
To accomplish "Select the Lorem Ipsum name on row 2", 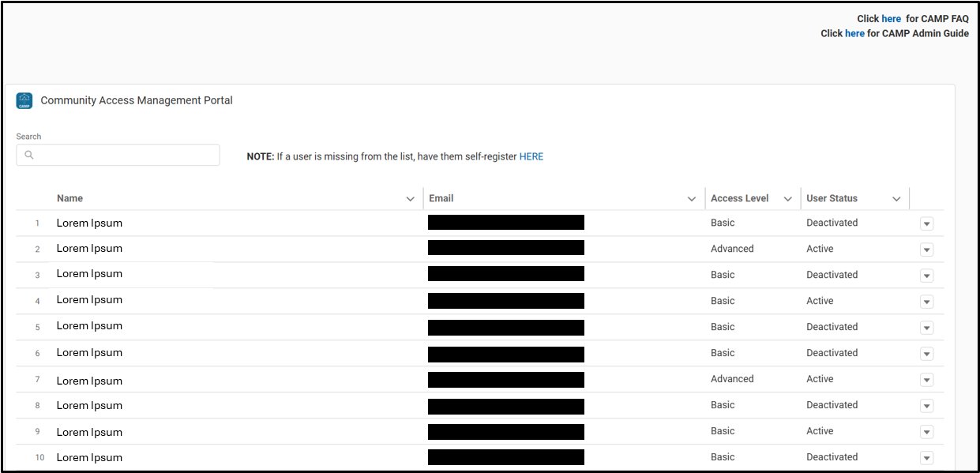I will (x=89, y=248).
